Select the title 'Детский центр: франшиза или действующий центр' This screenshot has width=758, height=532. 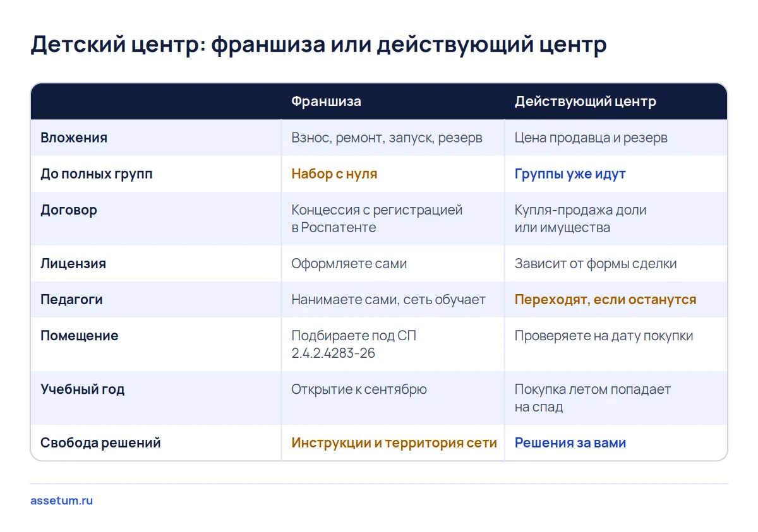point(318,45)
